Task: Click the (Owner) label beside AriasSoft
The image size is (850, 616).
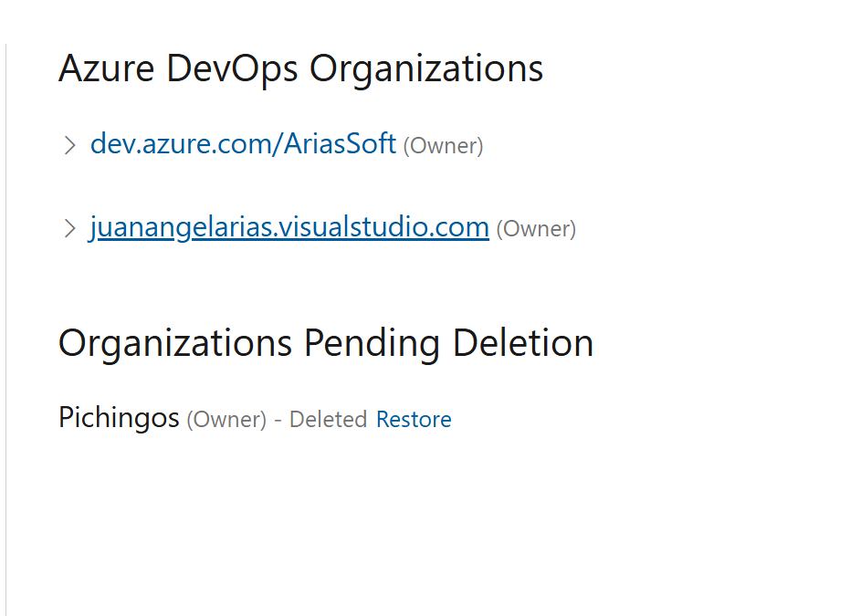Action: [443, 146]
